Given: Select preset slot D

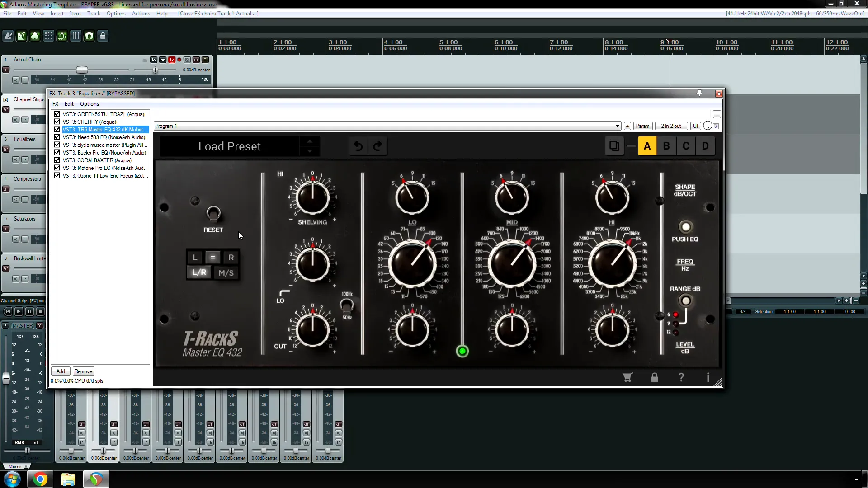Looking at the screenshot, I should coord(705,146).
